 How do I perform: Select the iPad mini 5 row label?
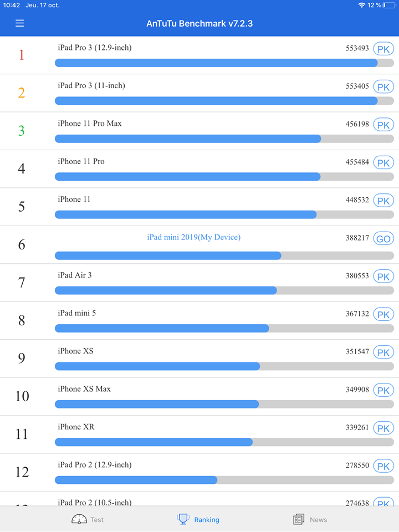pyautogui.click(x=76, y=313)
